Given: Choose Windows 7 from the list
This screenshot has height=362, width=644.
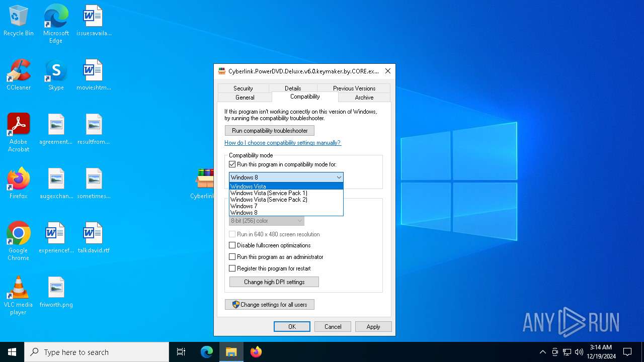Looking at the screenshot, I should 286,206.
